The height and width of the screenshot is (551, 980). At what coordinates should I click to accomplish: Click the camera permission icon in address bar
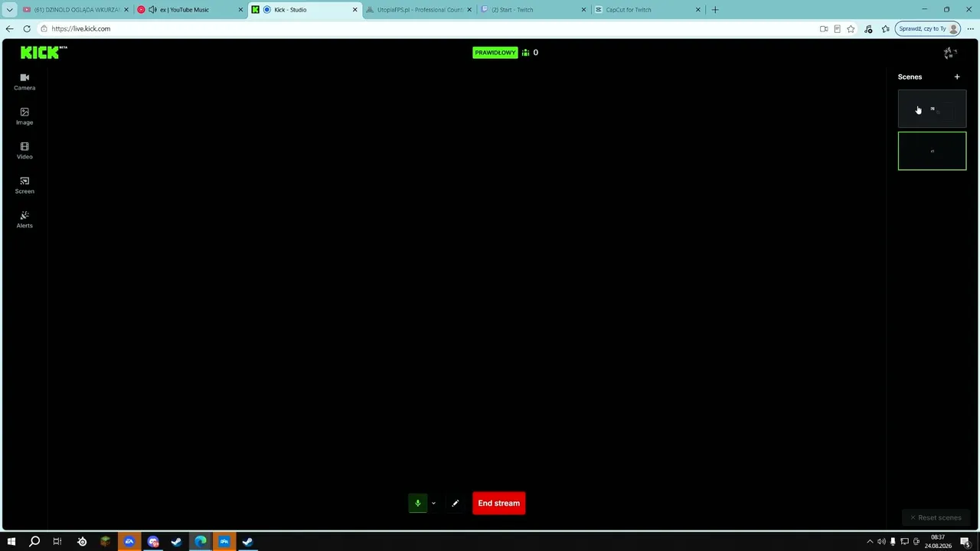tap(824, 29)
